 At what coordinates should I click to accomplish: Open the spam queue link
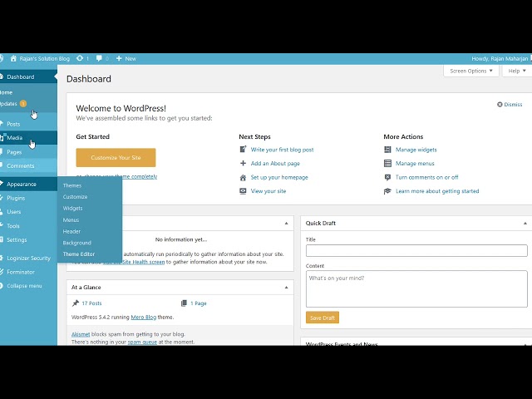coord(142,342)
